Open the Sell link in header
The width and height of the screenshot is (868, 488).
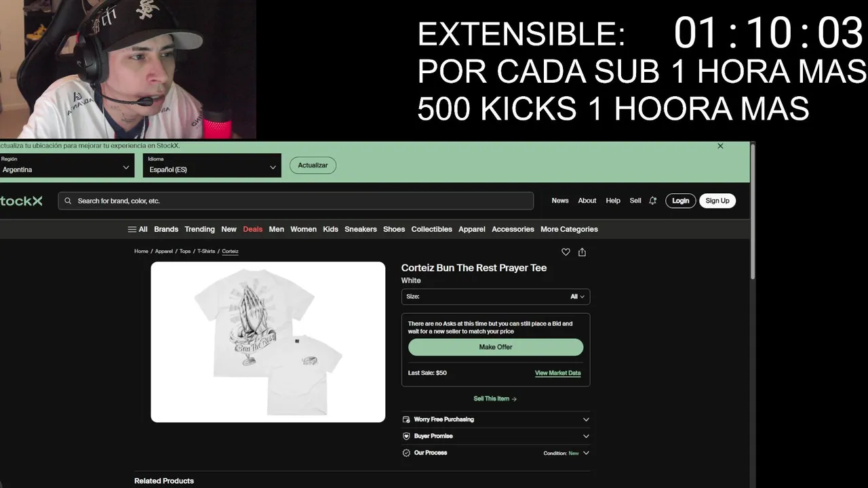point(635,201)
